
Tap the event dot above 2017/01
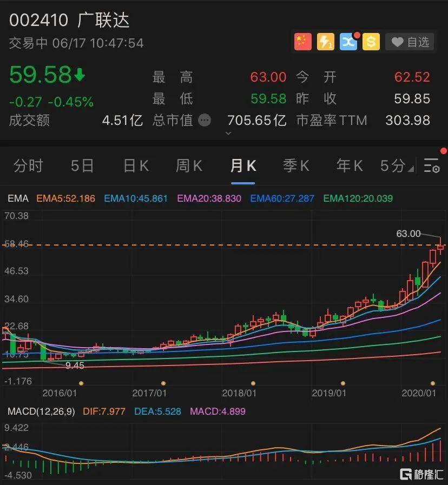pyautogui.click(x=163, y=383)
